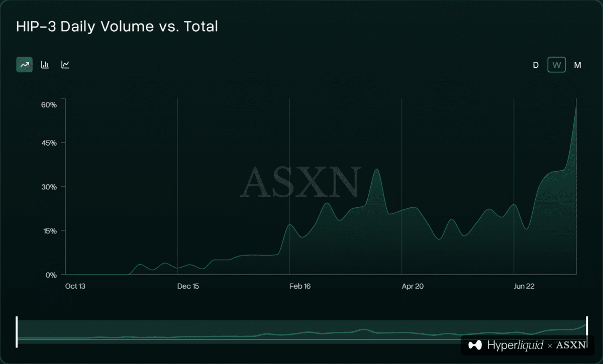Click the right range selector handle
603x364 pixels.
pyautogui.click(x=586, y=332)
